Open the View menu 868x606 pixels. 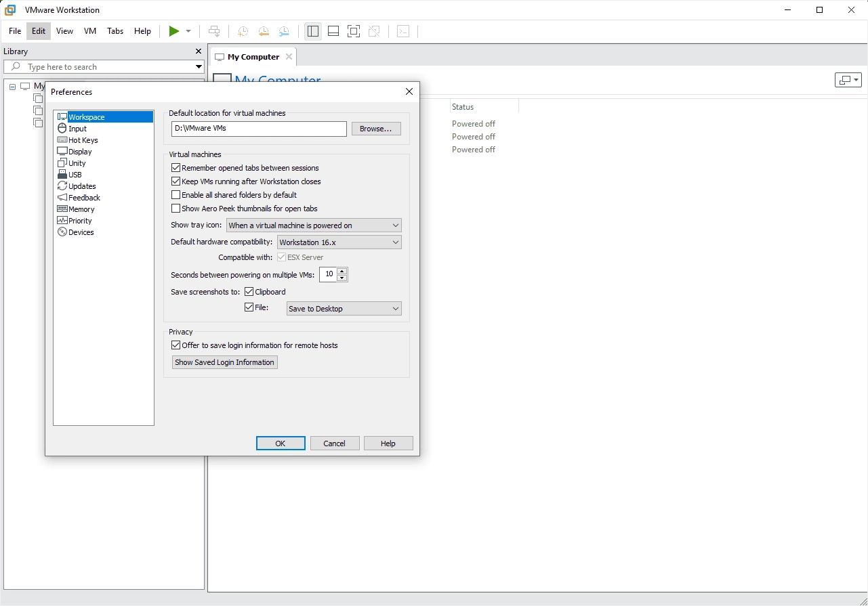(x=64, y=31)
